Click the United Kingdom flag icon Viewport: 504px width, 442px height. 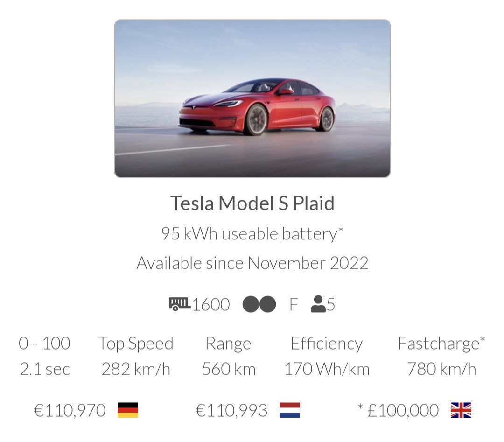(x=461, y=410)
